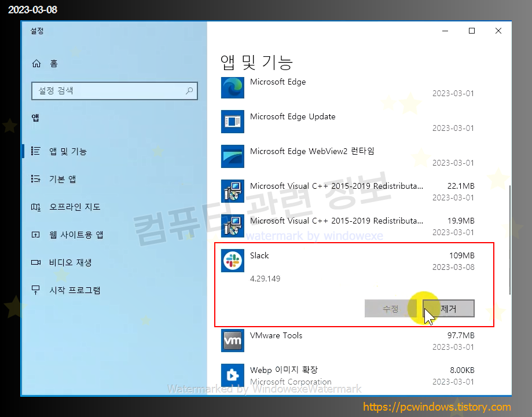Image resolution: width=532 pixels, height=417 pixels.
Task: Click the 웹 사이트용 앱 icon
Action: (x=36, y=235)
